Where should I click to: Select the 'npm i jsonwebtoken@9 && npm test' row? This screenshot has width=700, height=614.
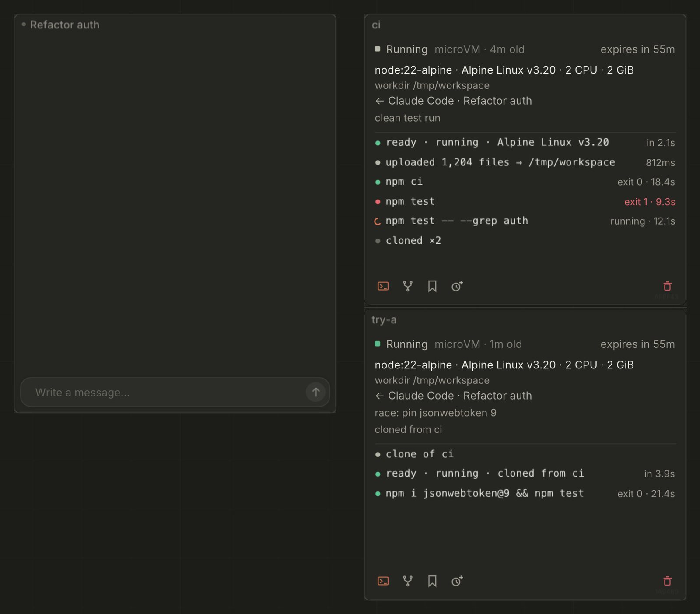525,493
